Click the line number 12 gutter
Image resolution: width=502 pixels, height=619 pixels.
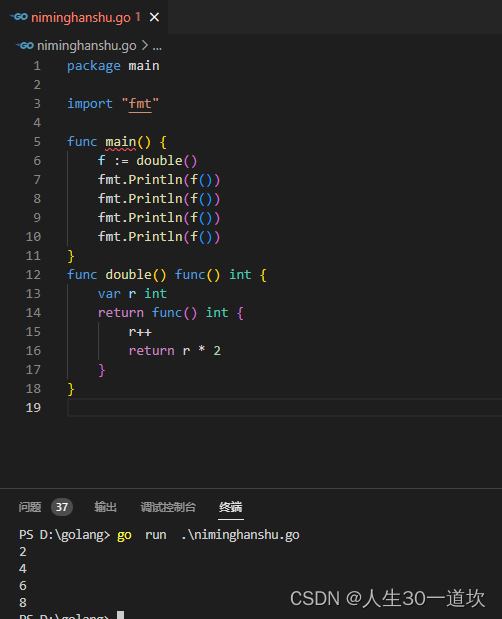[34, 275]
